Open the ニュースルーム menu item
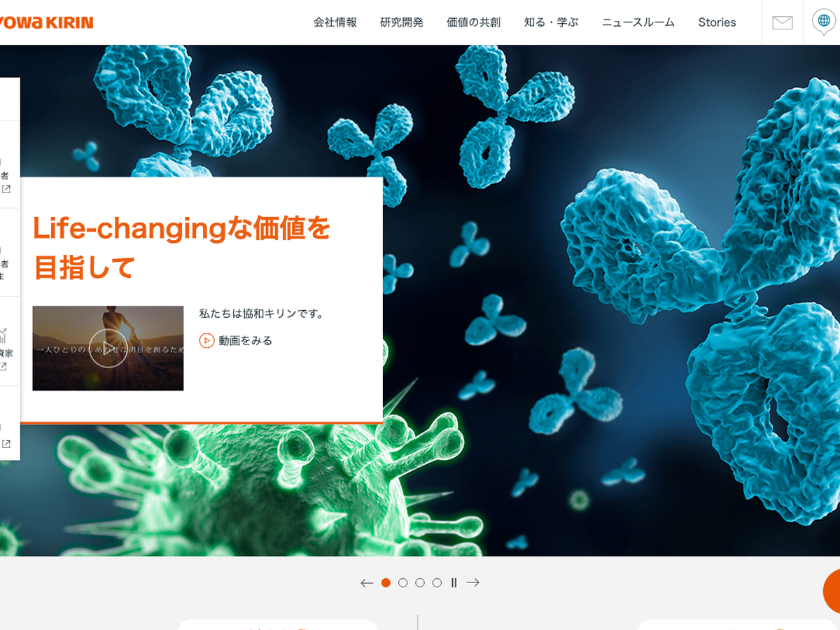 [x=638, y=22]
